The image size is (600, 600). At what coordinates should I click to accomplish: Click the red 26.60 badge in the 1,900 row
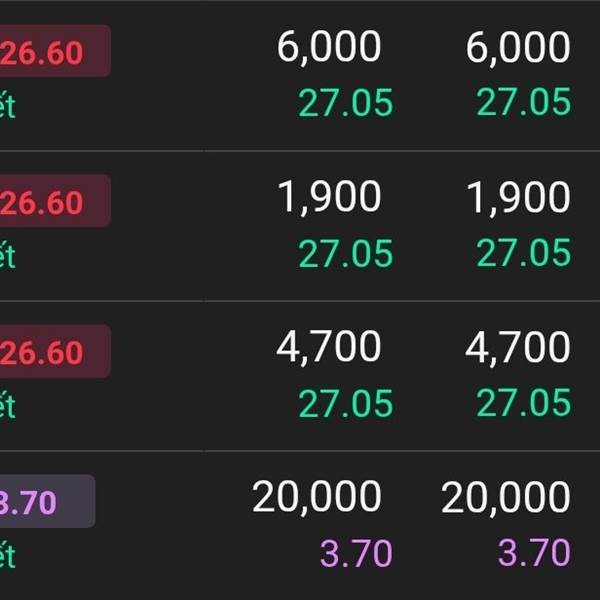(55, 201)
